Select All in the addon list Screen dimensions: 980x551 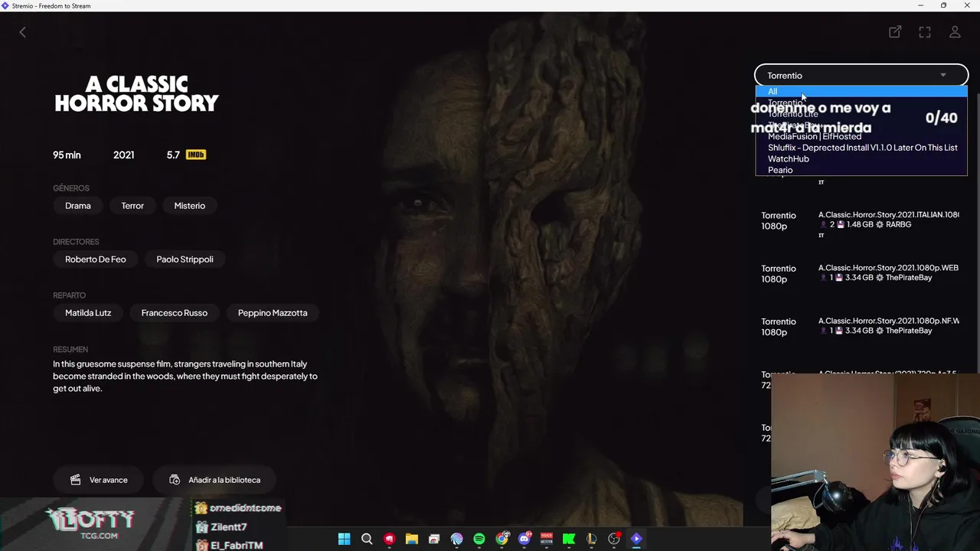(861, 92)
